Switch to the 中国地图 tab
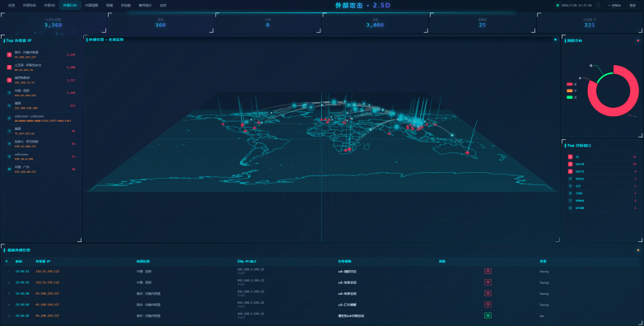 pos(91,5)
